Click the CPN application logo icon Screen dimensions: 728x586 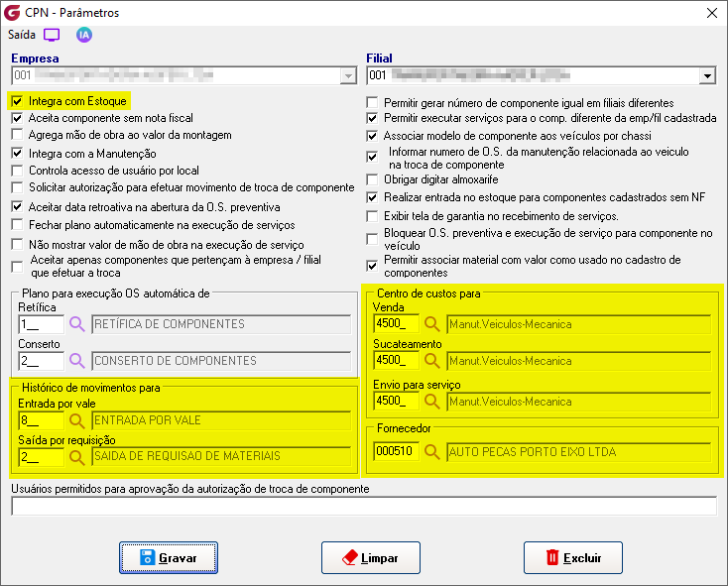click(12, 13)
